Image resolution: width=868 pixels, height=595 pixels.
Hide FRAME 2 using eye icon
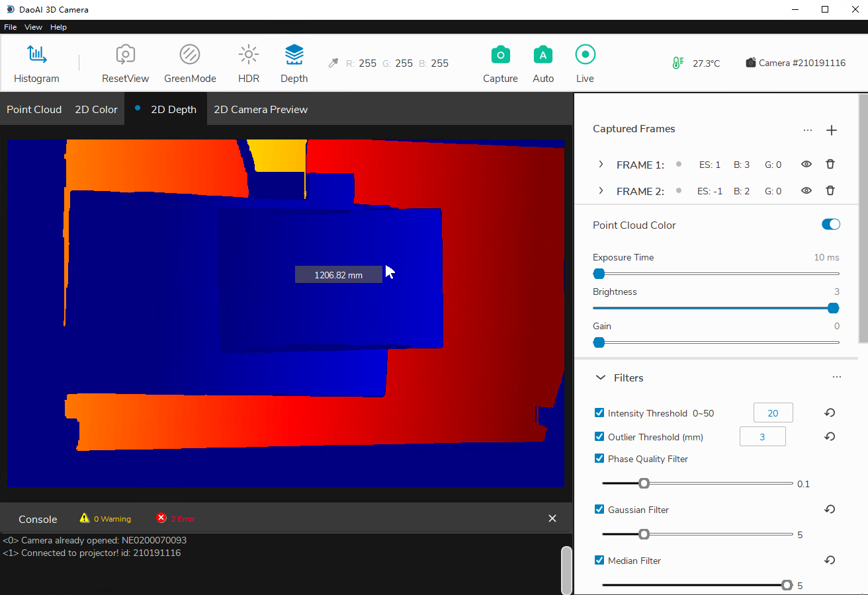pyautogui.click(x=806, y=191)
